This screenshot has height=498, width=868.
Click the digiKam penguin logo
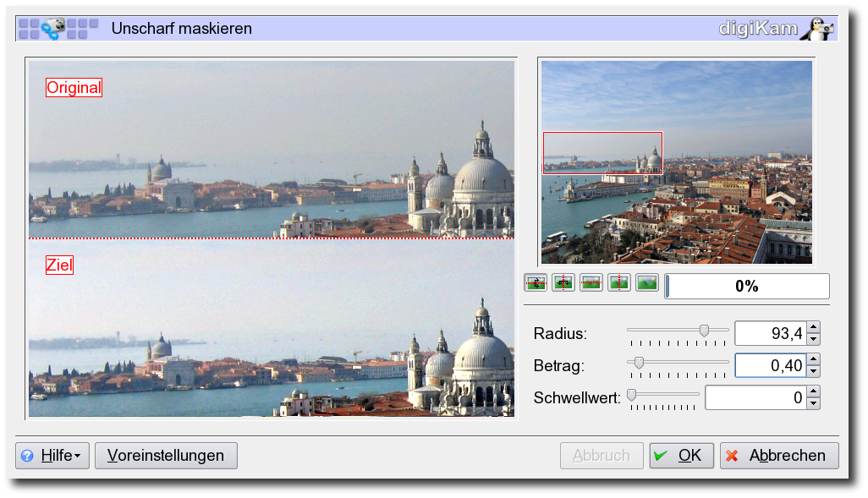(818, 29)
